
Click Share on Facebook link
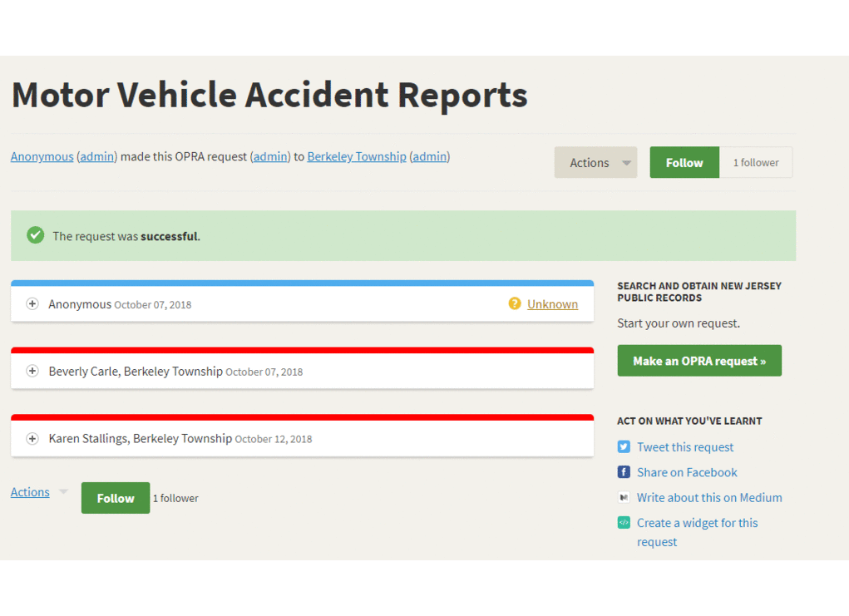[x=687, y=472]
